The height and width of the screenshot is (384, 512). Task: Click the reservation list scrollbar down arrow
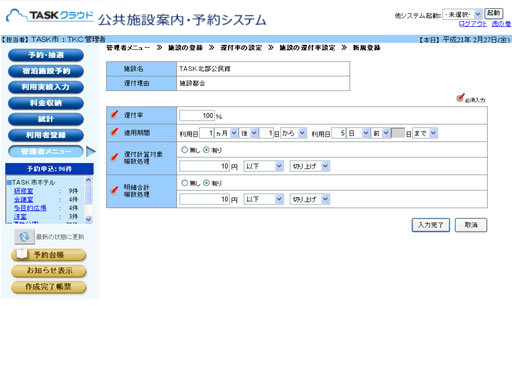(88, 219)
